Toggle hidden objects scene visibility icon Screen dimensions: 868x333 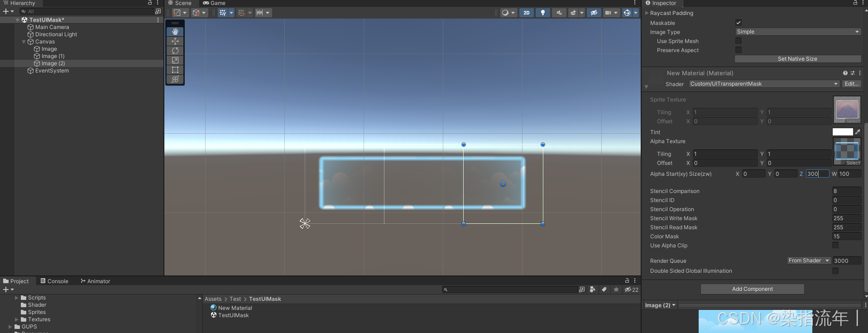coord(594,13)
